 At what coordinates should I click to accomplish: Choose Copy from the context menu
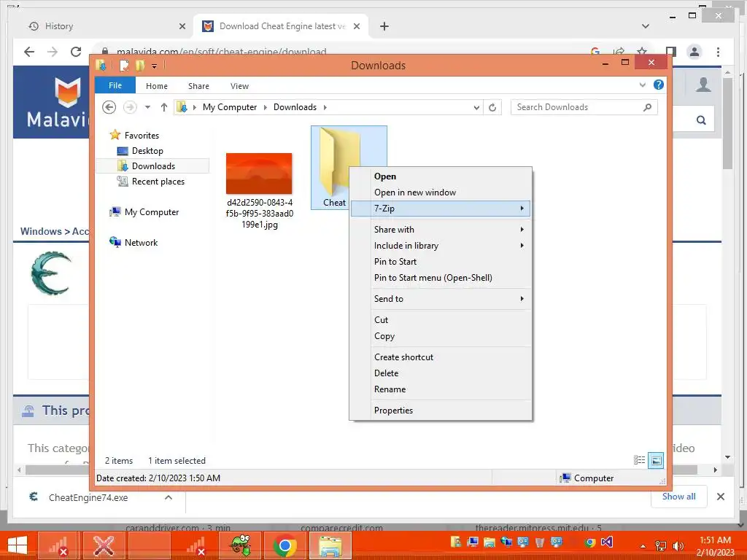pyautogui.click(x=440, y=336)
